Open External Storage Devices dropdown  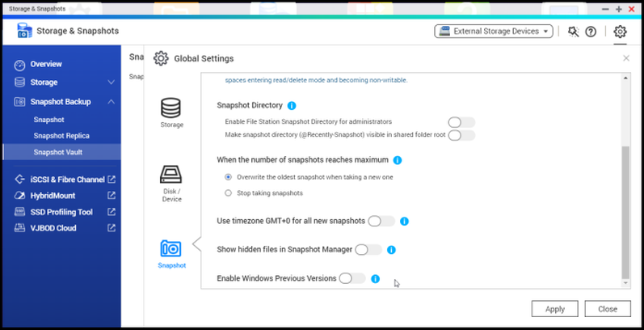click(494, 32)
